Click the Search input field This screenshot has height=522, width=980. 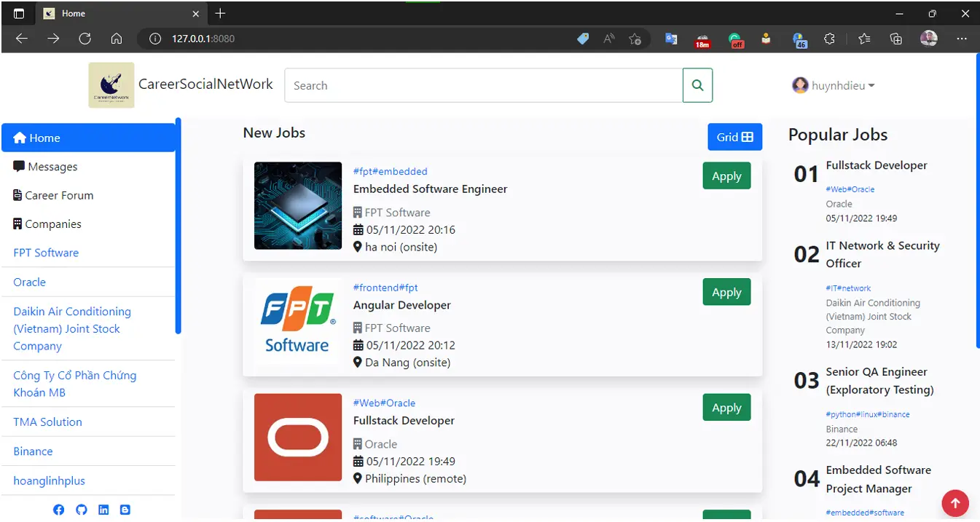coord(483,85)
